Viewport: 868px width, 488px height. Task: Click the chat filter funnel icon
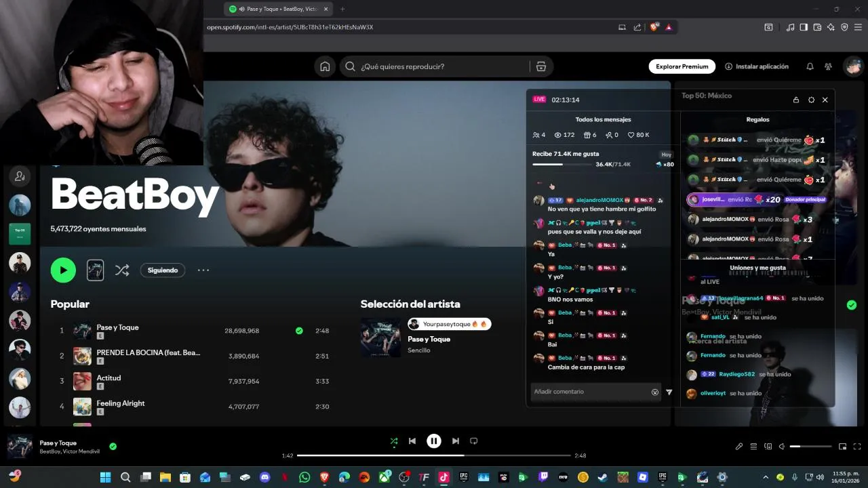(669, 392)
